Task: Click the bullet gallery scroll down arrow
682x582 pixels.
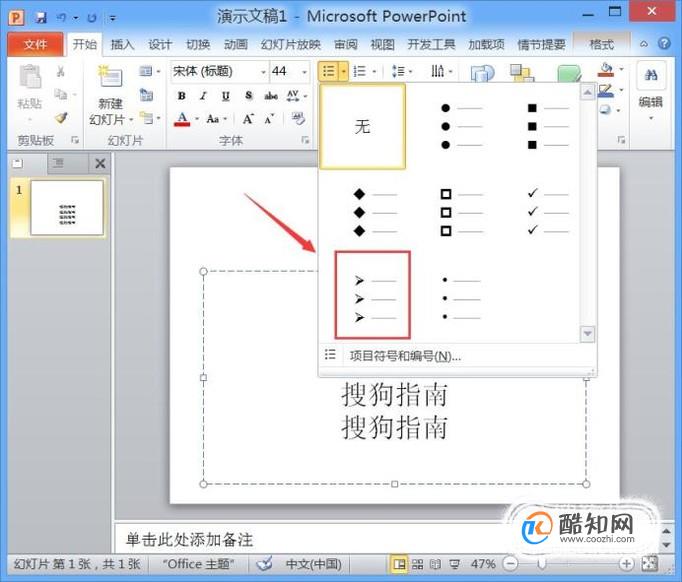Action: (x=587, y=333)
